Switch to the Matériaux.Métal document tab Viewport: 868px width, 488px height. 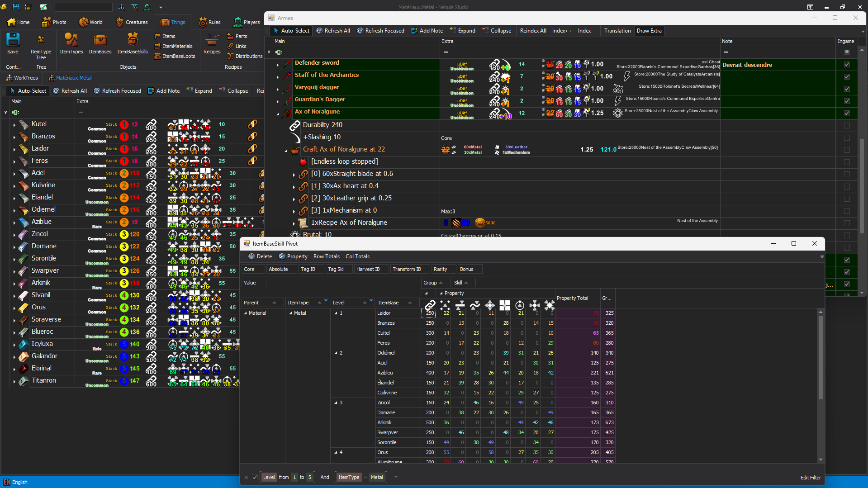click(70, 78)
